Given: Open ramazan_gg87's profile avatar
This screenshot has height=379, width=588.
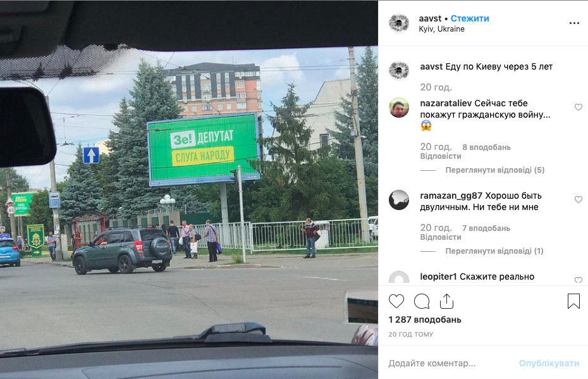Looking at the screenshot, I should tap(398, 200).
